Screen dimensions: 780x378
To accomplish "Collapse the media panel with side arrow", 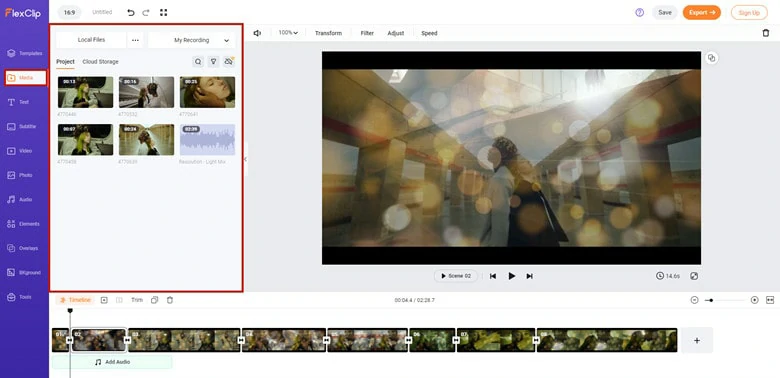I will 245,159.
